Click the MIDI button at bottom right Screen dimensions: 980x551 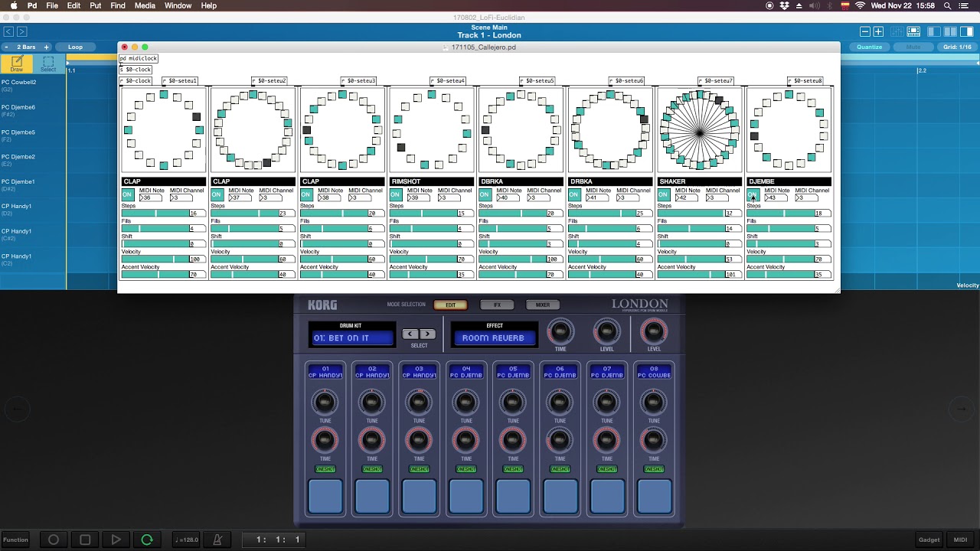click(960, 540)
